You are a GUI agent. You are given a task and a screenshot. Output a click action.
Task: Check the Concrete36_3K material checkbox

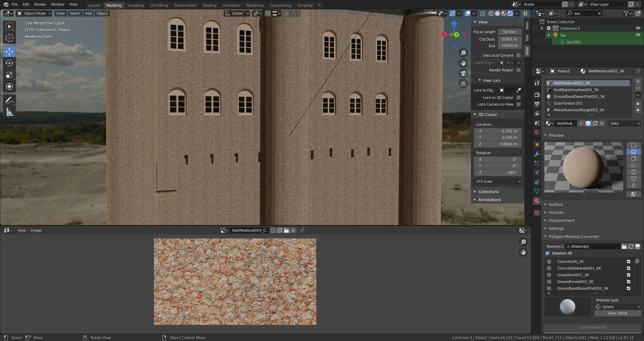[x=549, y=262]
